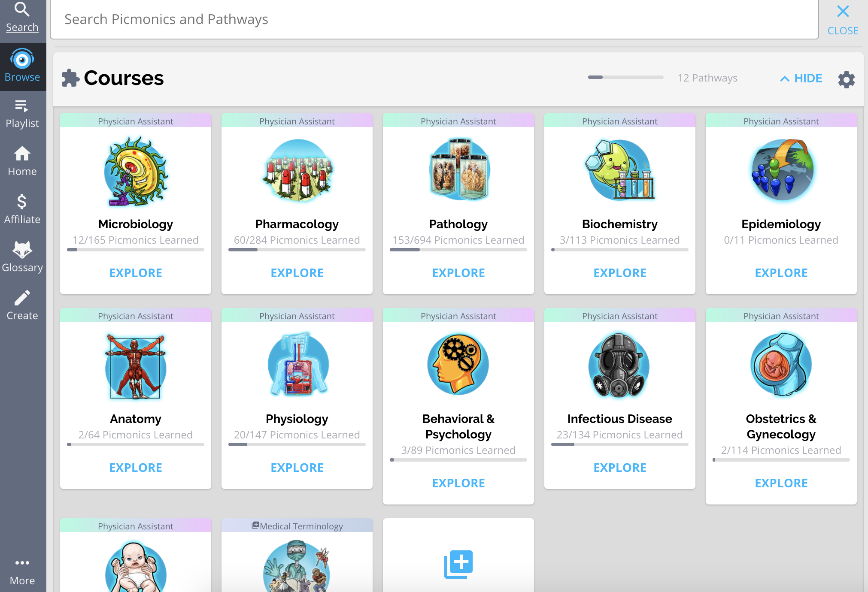Collapse Courses section with HIDE
Image resolution: width=868 pixels, height=592 pixels.
[801, 79]
